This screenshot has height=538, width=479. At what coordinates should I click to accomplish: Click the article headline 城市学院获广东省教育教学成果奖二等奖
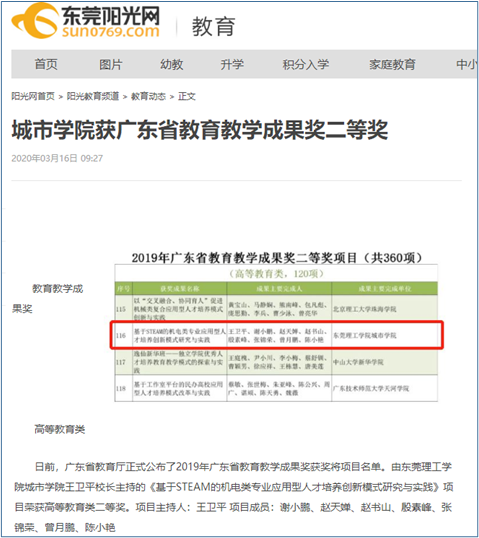coord(200,130)
